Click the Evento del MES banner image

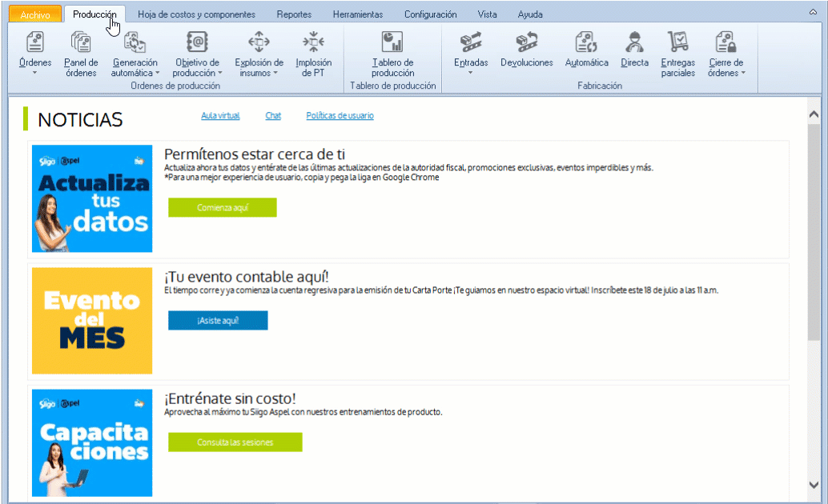[x=92, y=321]
